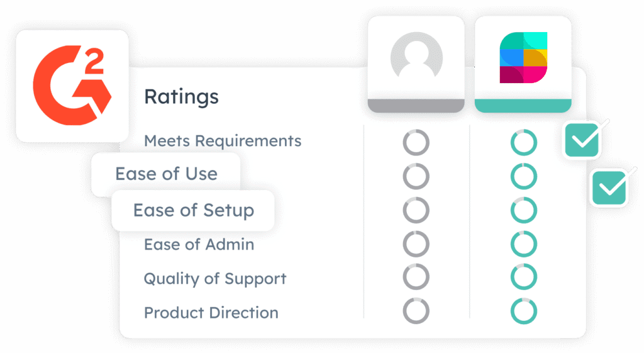Image resolution: width=644 pixels, height=353 pixels.
Task: Click the Meets Requirements label
Action: pyautogui.click(x=223, y=141)
